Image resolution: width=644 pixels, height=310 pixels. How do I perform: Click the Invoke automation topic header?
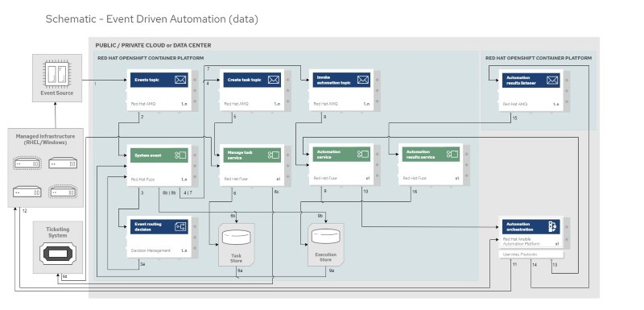[x=341, y=80]
